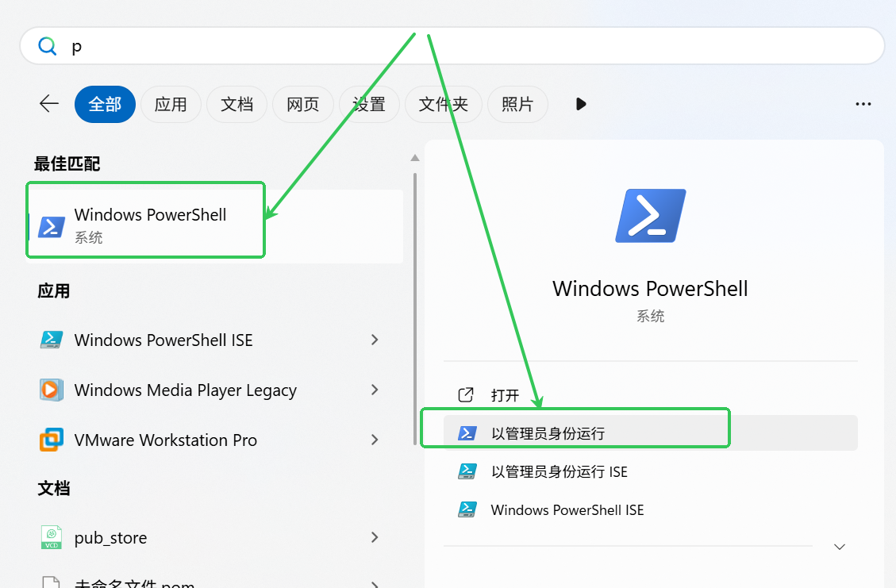896x588 pixels.
Task: Click the scroll up arrow of results list
Action: (415, 158)
